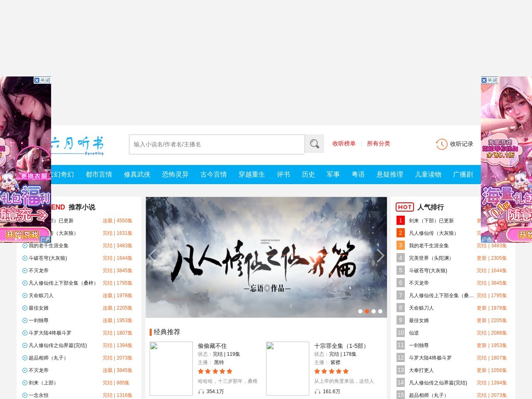
Task: Open 古今言情 category tab
Action: click(x=214, y=175)
